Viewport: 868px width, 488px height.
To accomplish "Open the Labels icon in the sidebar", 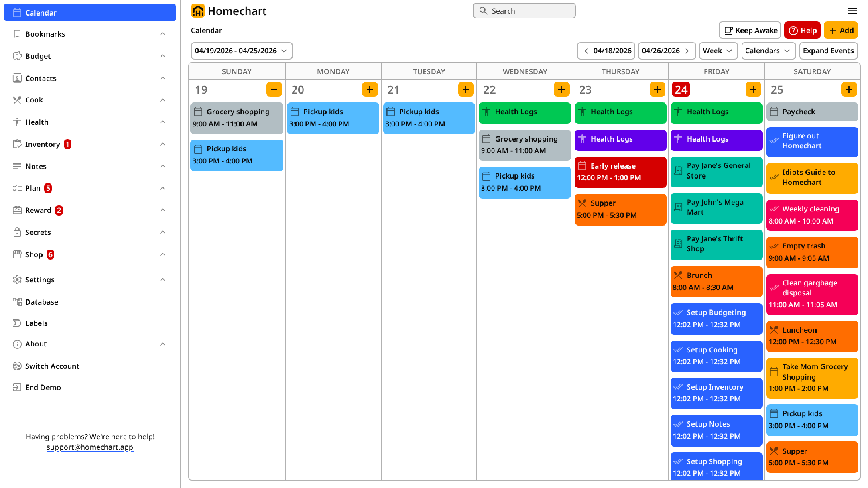I will [x=17, y=323].
